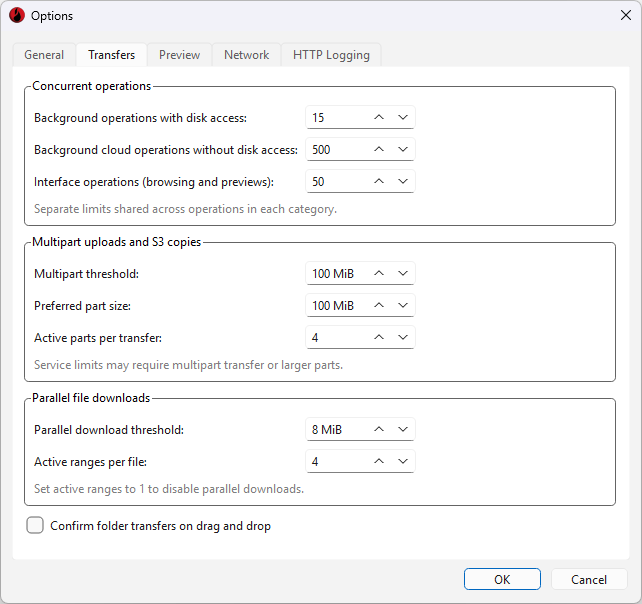Screen dimensions: 642x604
Task: Decrease active parts per transfer
Action: click(403, 337)
